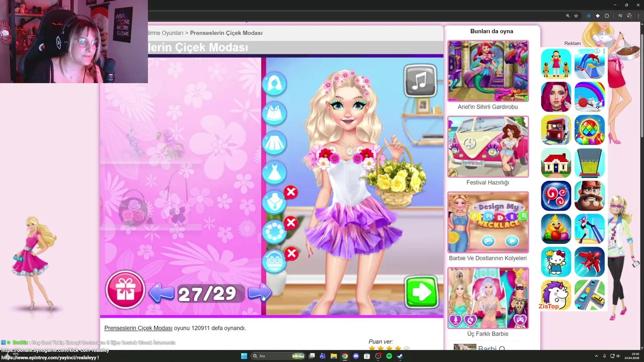Open File Explorer from the taskbar
The image size is (644, 362).
[334, 356]
